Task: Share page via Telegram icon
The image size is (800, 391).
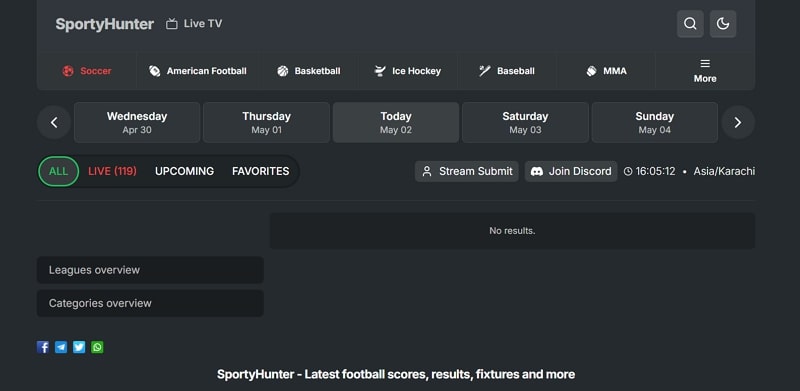Action: coord(61,347)
